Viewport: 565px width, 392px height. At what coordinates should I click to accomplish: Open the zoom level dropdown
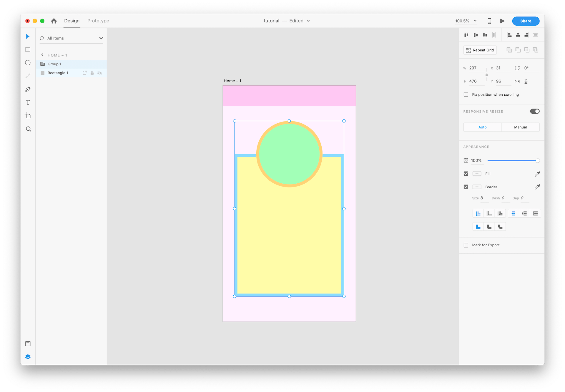coord(475,21)
